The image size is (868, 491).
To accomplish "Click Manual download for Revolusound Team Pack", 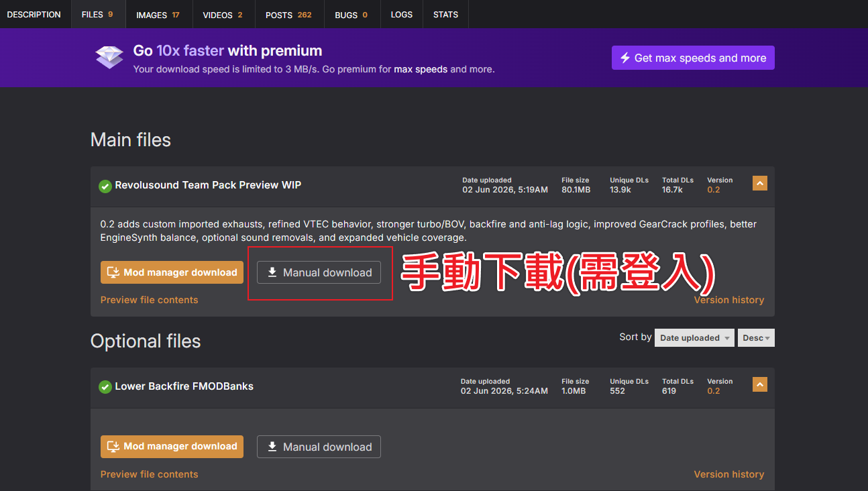I will (319, 272).
